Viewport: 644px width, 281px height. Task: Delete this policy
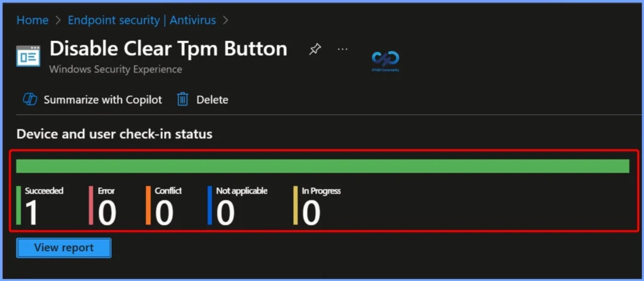(212, 100)
